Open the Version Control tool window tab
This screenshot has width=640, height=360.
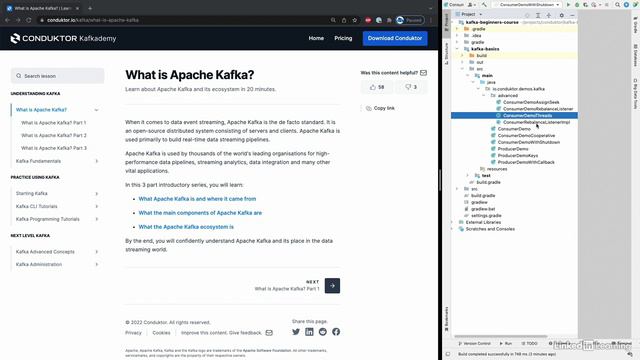[474, 344]
